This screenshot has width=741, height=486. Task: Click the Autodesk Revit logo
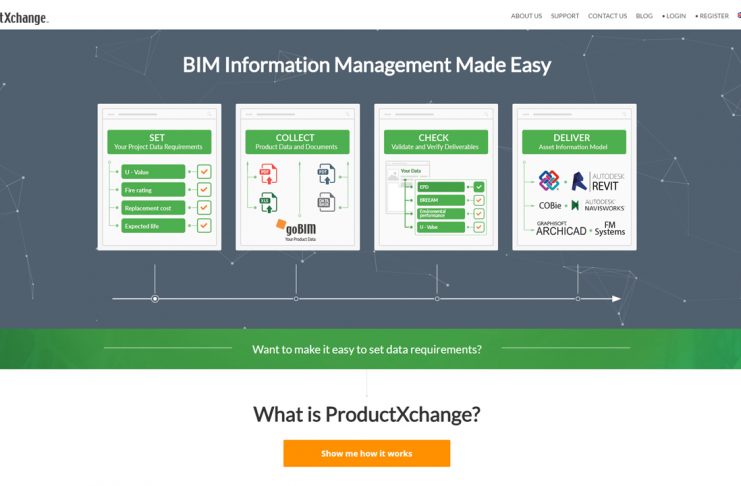pyautogui.click(x=598, y=180)
